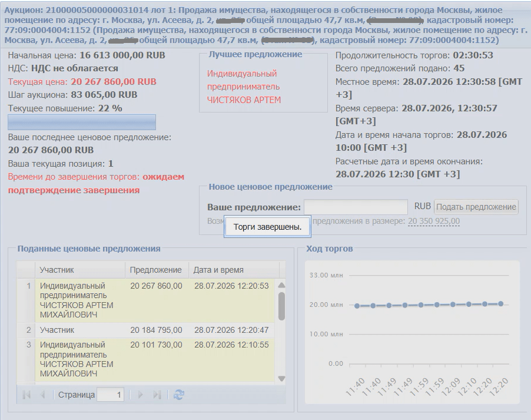Click the '33.00 млн' chart axis label
Screen dimensions: 531x420
(326, 275)
